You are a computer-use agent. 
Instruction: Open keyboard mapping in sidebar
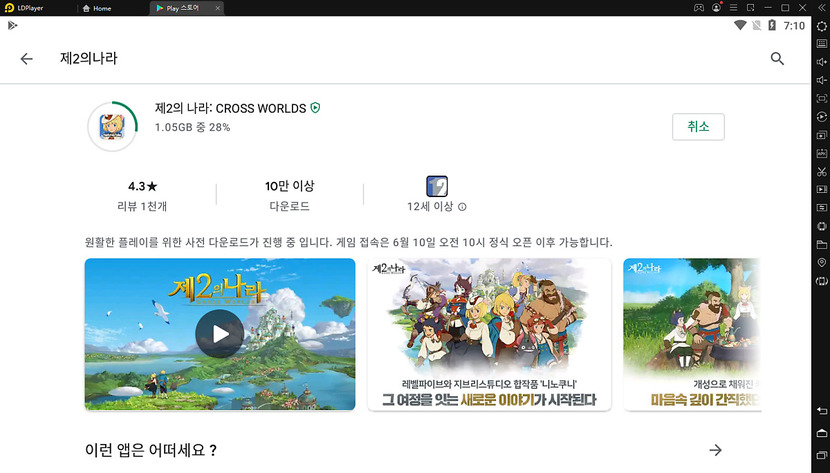click(822, 43)
